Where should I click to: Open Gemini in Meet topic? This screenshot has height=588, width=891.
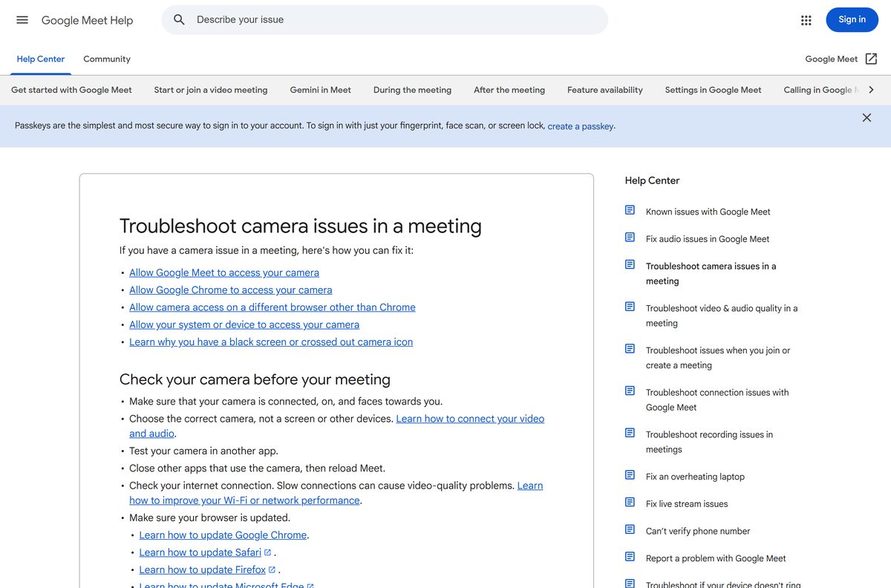pos(321,90)
